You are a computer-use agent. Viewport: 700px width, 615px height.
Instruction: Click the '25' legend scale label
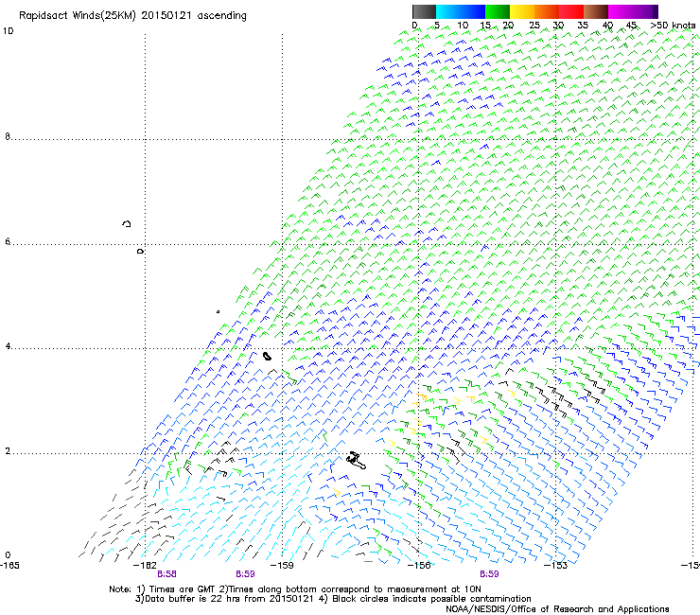click(x=534, y=26)
